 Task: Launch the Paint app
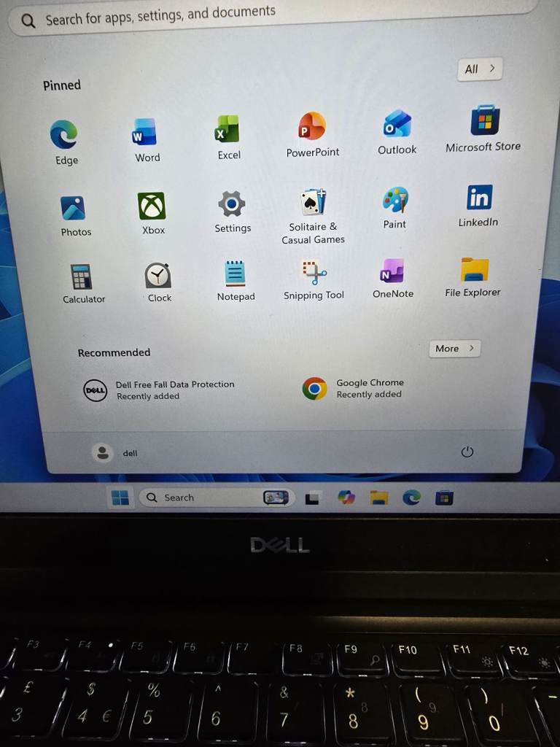click(395, 201)
